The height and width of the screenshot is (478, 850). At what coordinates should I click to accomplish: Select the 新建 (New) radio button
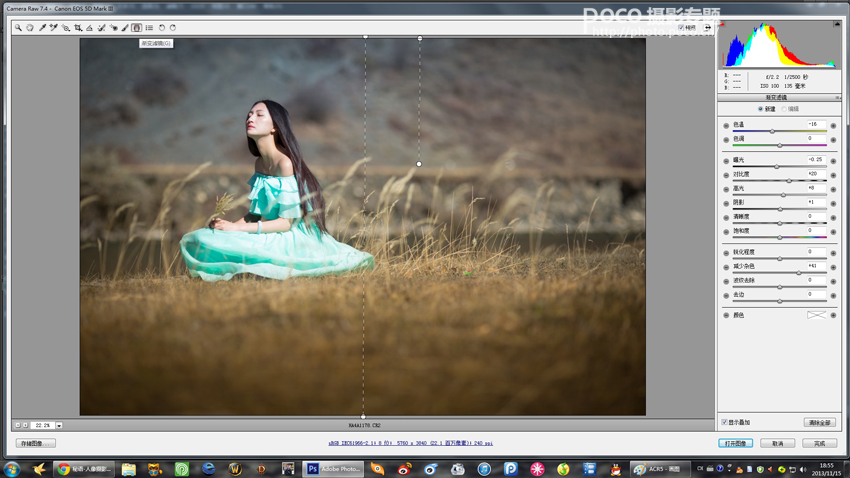coord(760,109)
